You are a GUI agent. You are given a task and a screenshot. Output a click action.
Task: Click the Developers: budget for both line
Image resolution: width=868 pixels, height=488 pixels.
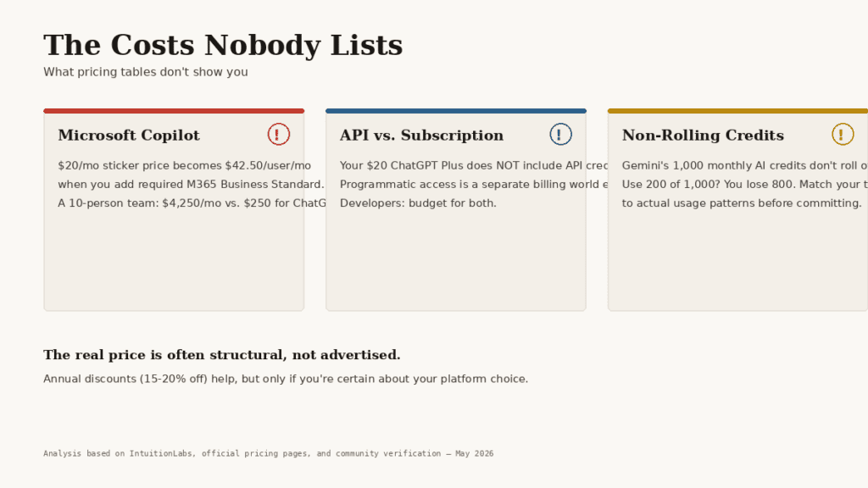coord(418,203)
